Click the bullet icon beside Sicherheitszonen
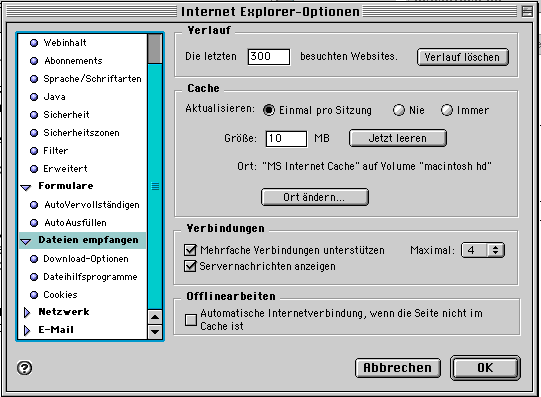This screenshot has height=397, width=541. point(34,133)
